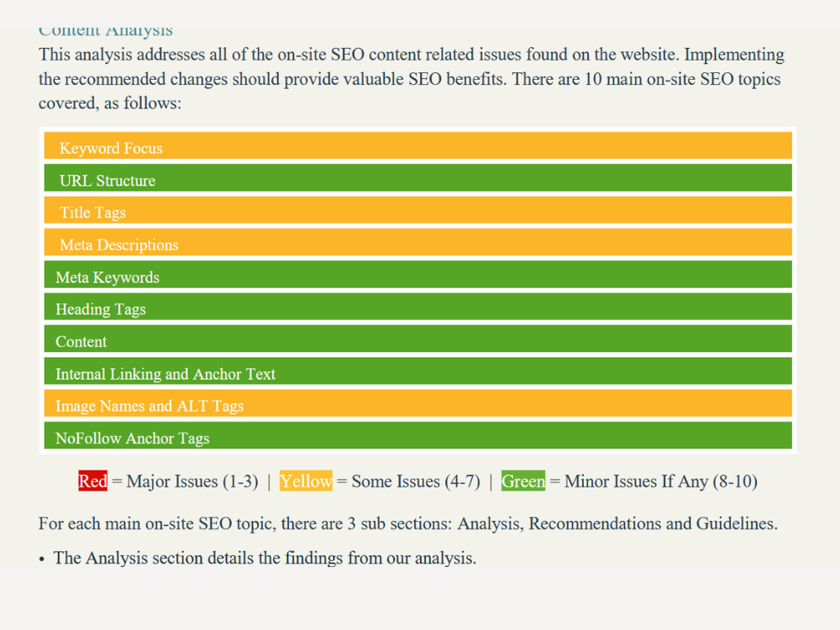Click the 'Some Issues (4-7)' text
The image size is (840, 630).
coord(416,481)
